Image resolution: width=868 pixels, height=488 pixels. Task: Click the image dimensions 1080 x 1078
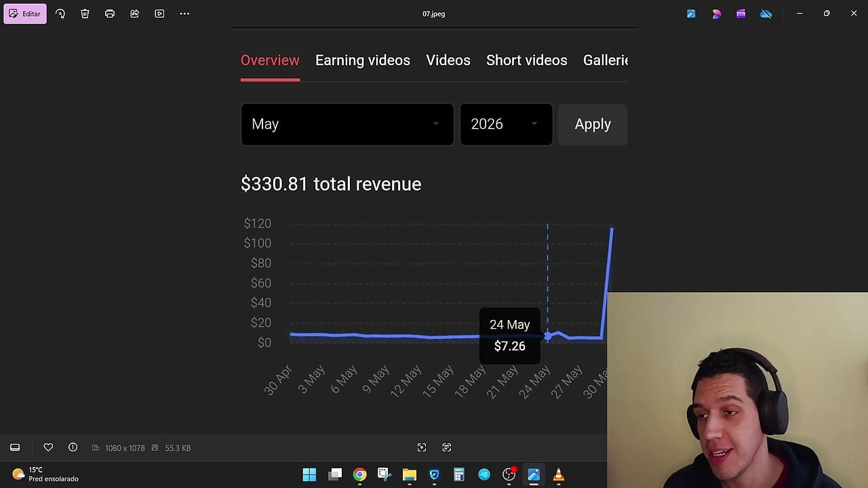tap(125, 448)
